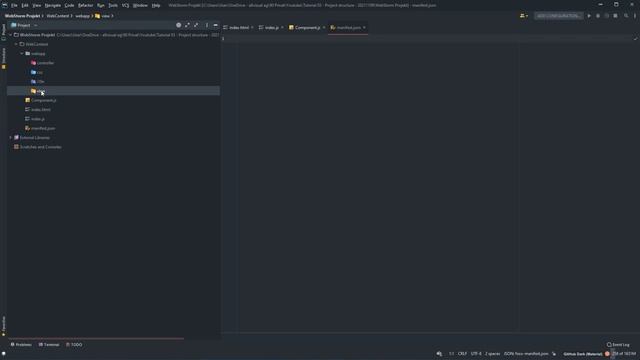
Task: Select Scratches and Consoles item
Action: point(38,147)
